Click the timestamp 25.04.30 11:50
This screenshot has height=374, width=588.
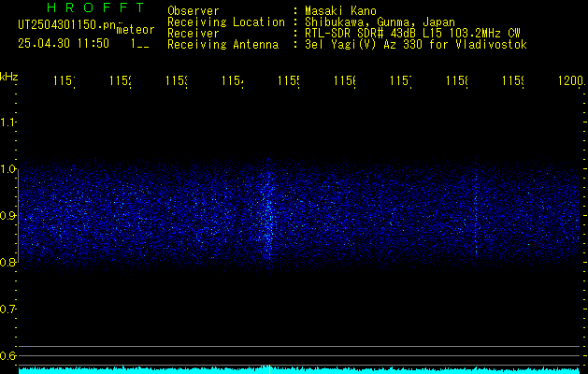pos(64,44)
